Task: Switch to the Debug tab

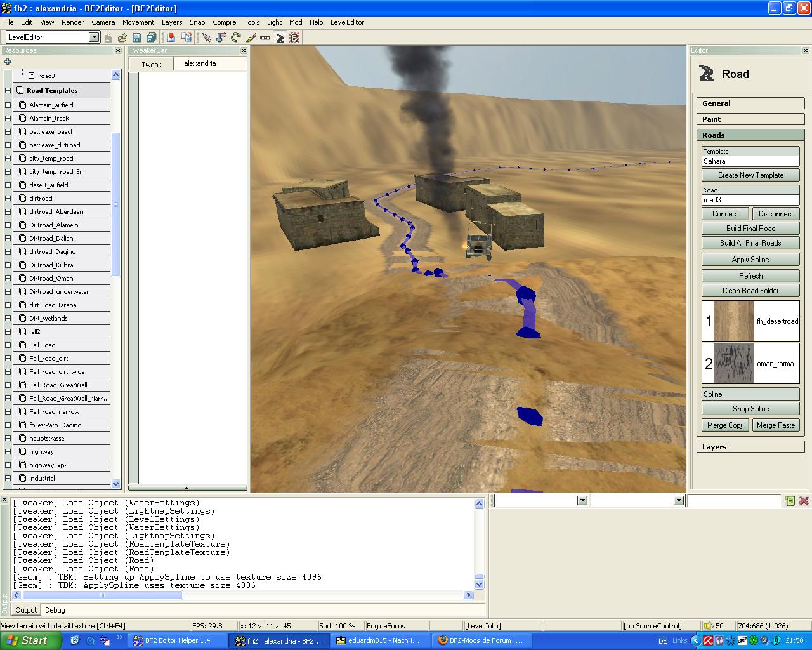Action: pos(55,610)
